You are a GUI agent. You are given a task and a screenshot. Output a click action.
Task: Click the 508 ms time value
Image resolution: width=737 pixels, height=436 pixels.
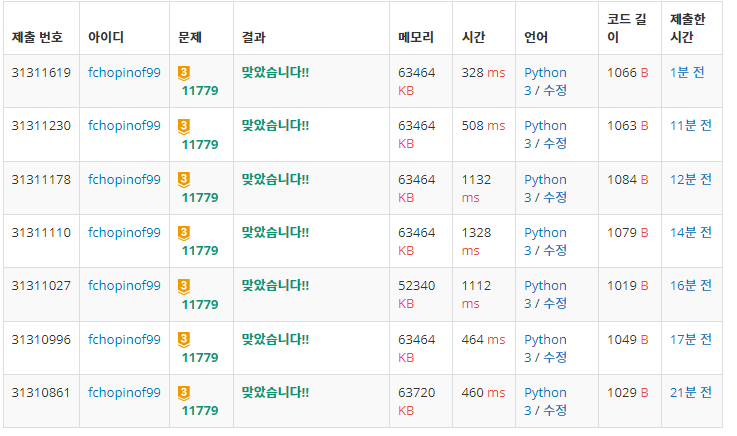click(x=483, y=126)
